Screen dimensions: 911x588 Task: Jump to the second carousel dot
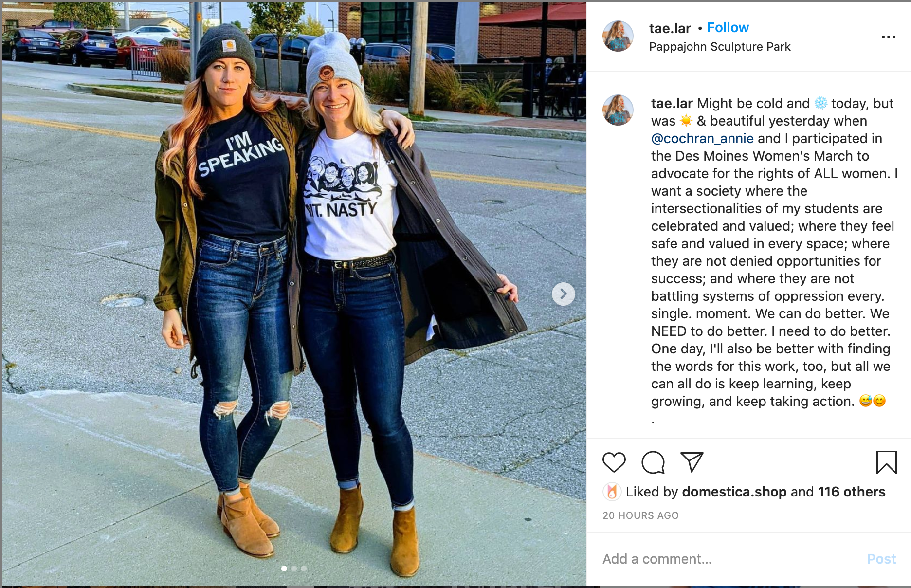(294, 569)
